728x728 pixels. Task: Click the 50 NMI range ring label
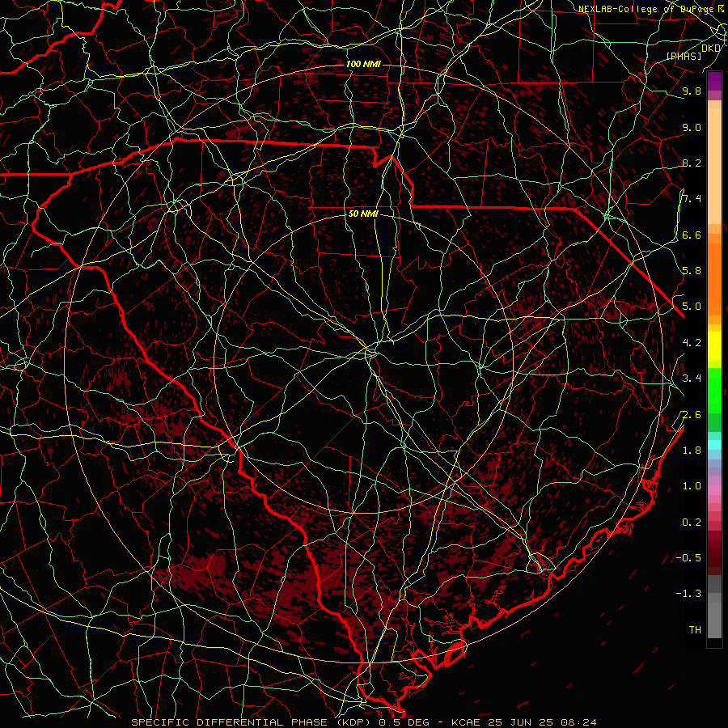[363, 214]
